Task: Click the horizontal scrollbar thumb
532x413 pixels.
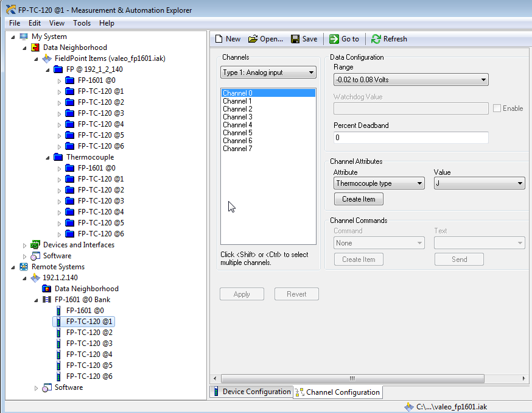Action: [x=352, y=378]
